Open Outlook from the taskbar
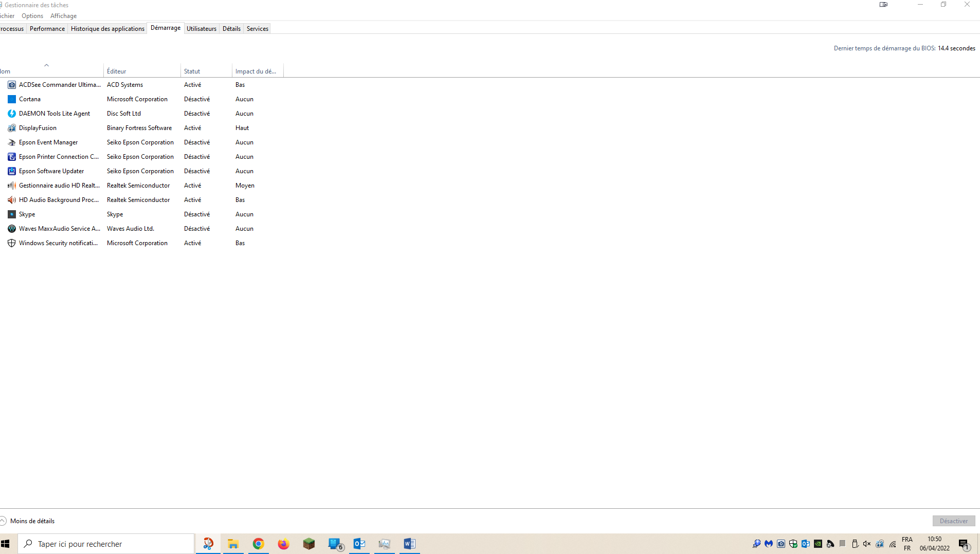The height and width of the screenshot is (554, 980). coord(359,544)
